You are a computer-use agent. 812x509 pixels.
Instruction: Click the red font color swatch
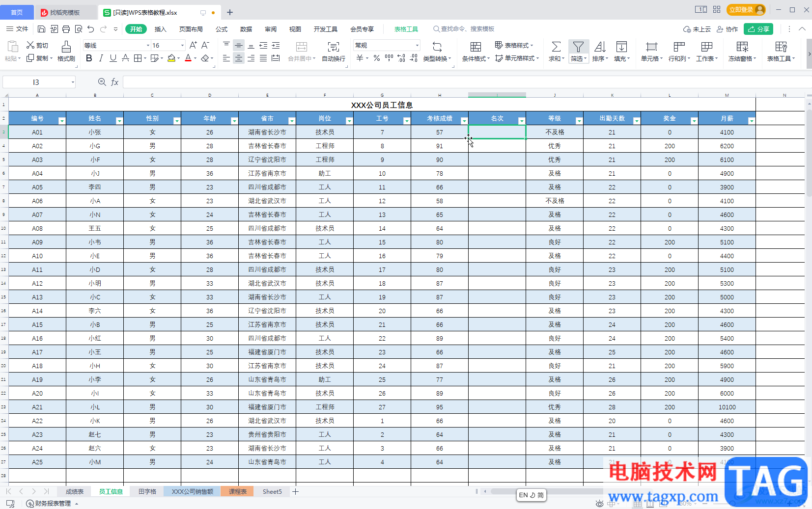point(188,58)
